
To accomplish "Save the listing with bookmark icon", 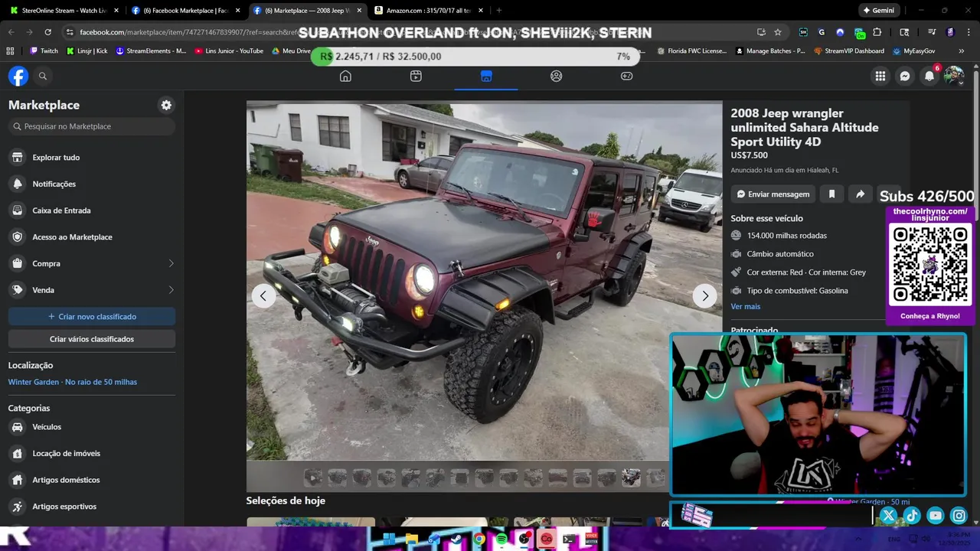I will [831, 194].
